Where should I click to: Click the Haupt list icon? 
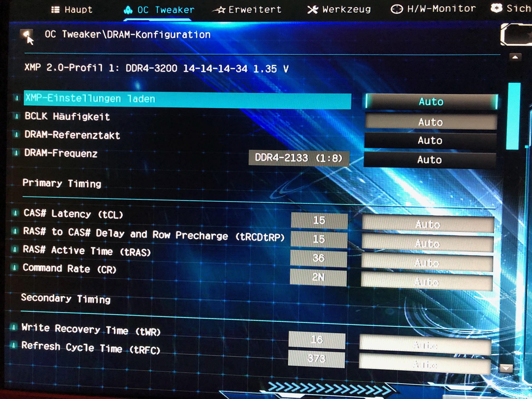[x=55, y=10]
